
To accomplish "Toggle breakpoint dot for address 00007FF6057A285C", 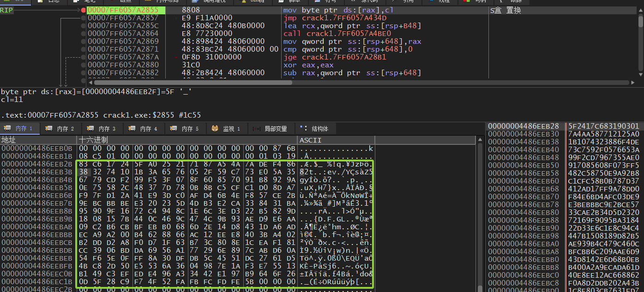I will click(83, 26).
